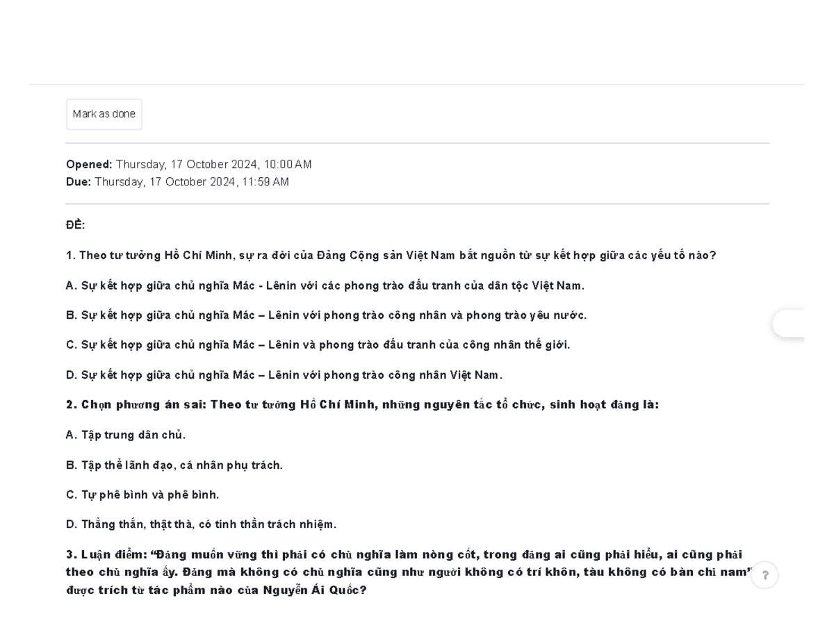Click question 1 about Đảng Cộng sản Việt Nam
The width and height of the screenshot is (834, 644).
[x=391, y=256]
